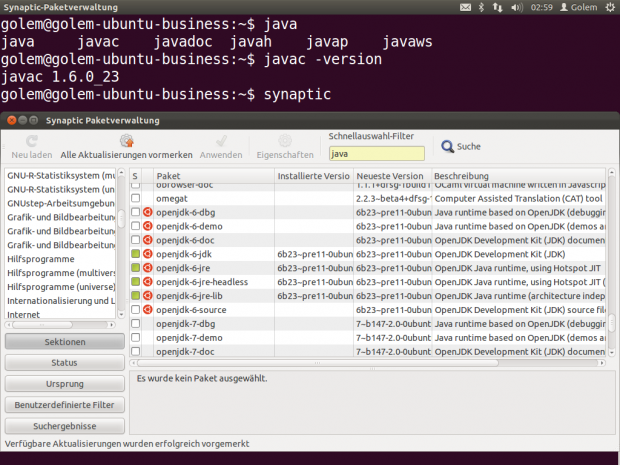Sort by Installierte Version column header
The height and width of the screenshot is (465, 620).
click(314, 176)
